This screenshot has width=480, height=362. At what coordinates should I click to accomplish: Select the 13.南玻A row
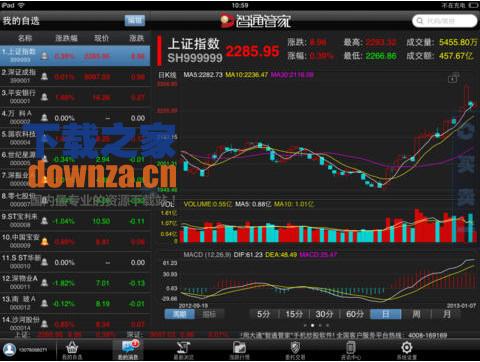(x=75, y=303)
